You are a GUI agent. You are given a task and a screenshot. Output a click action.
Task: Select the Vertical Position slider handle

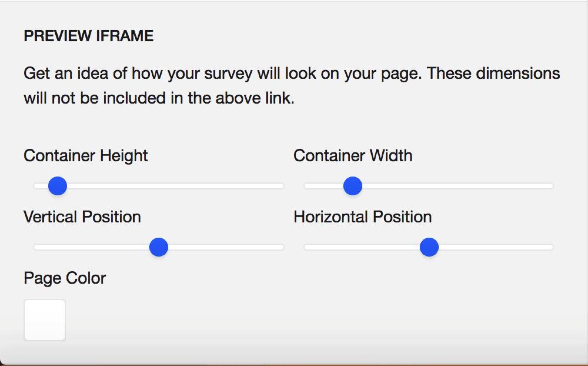tap(159, 247)
